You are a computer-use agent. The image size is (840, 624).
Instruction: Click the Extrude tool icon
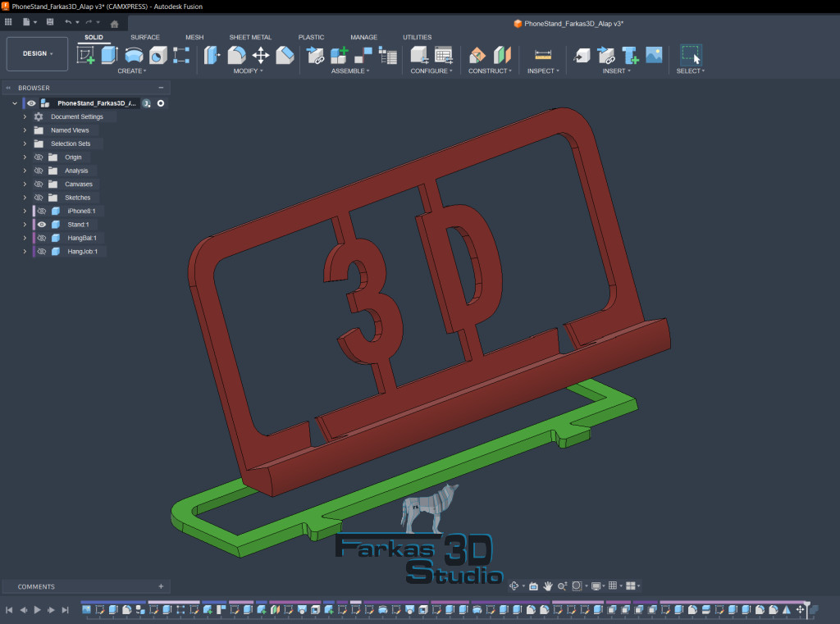point(109,55)
